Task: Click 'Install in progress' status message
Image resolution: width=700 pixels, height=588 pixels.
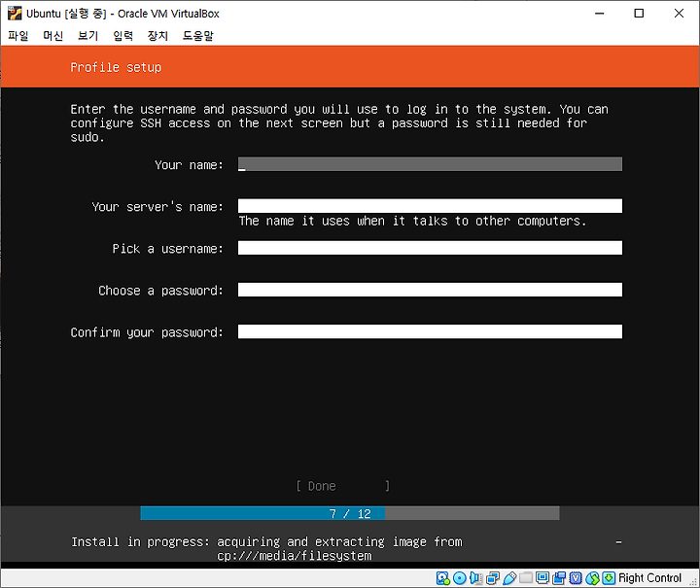Action: tap(267, 549)
